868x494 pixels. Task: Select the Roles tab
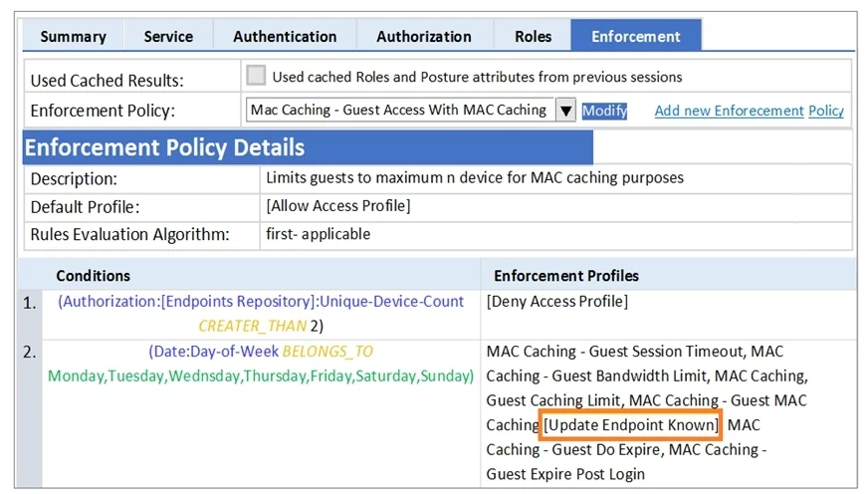point(533,36)
